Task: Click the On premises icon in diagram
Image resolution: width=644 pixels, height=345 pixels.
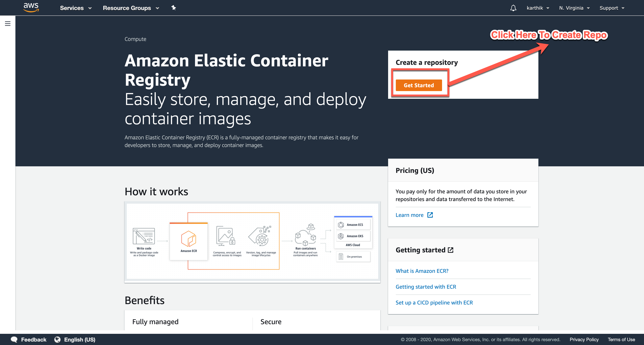Action: click(x=341, y=257)
